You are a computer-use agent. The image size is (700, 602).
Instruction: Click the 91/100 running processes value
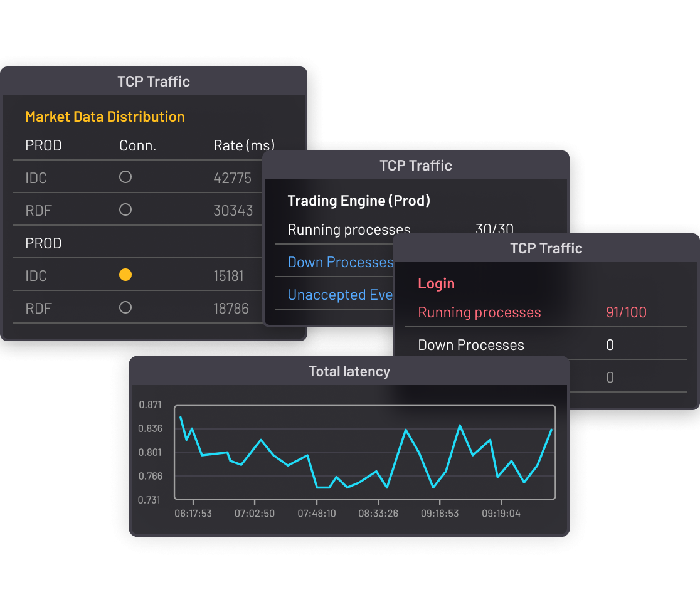pos(626,312)
